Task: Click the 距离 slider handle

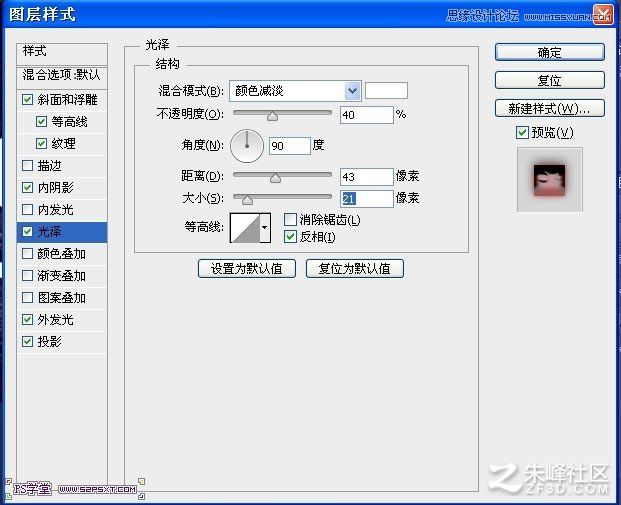Action: tap(275, 178)
